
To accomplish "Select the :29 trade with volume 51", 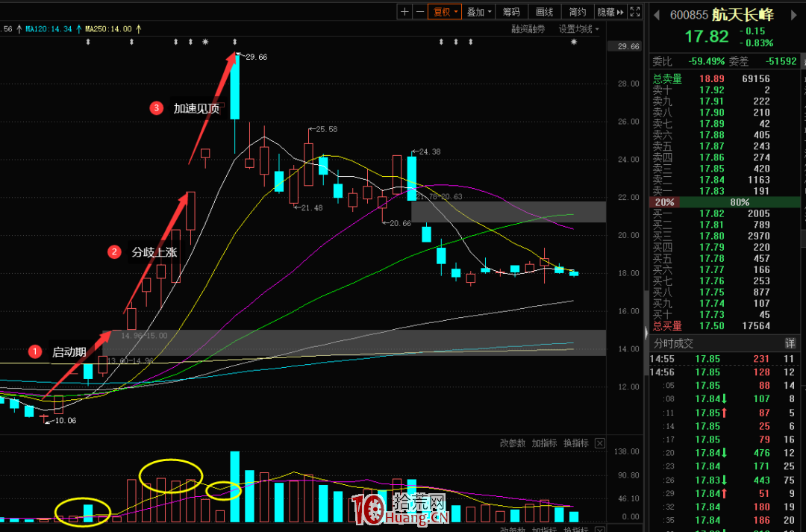I will [x=724, y=493].
